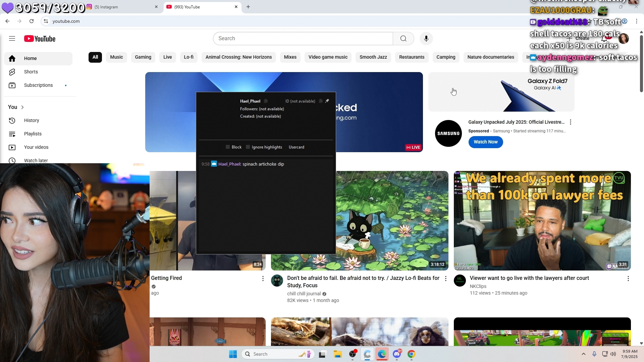Open taskbar volume control

point(613,354)
